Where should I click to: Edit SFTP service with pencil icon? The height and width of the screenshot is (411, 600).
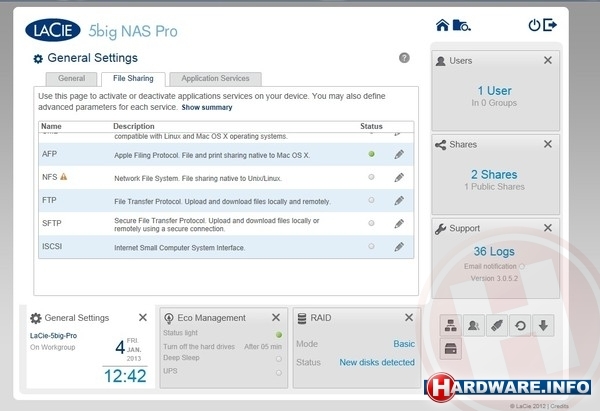point(399,224)
